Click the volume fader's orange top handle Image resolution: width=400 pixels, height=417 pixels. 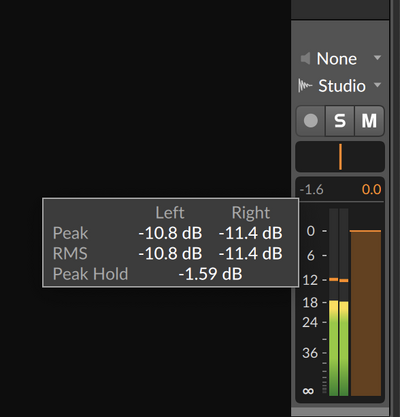(x=365, y=231)
